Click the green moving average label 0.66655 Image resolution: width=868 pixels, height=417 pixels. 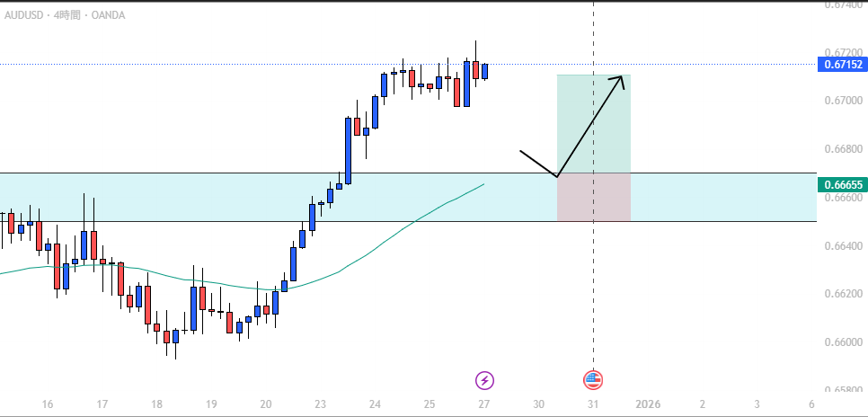point(843,184)
